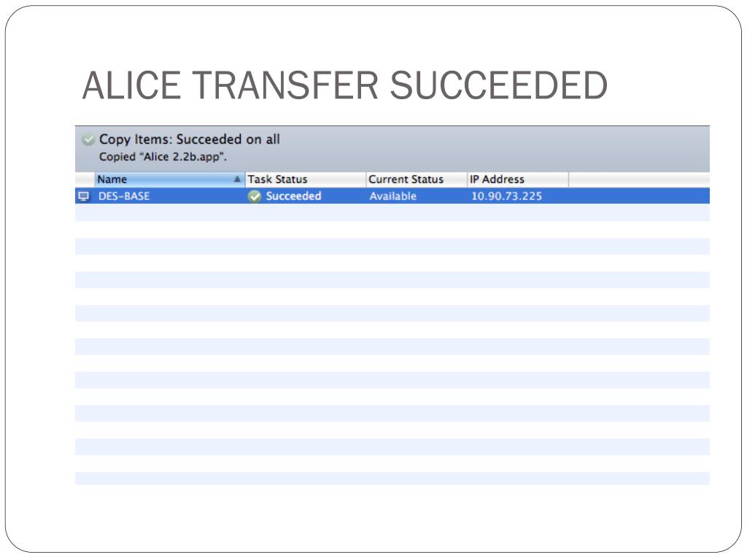Click the green checkmark next to Succeeded
The image size is (747, 560).
[255, 196]
